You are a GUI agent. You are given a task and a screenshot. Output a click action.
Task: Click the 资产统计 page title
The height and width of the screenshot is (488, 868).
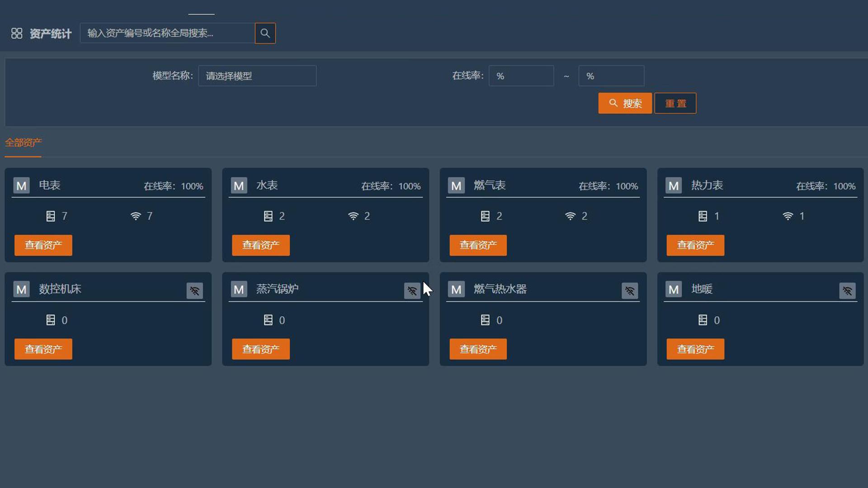pyautogui.click(x=51, y=34)
